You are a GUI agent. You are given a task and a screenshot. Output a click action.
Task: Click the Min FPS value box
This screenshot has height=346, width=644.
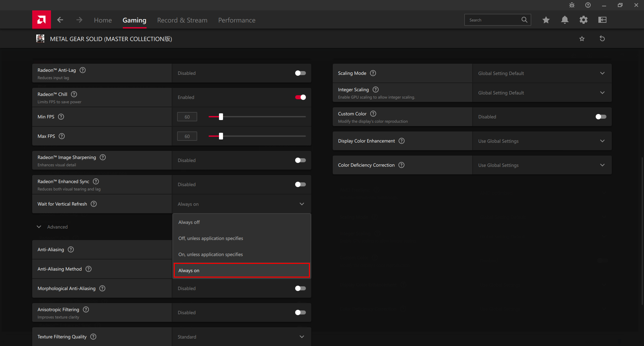click(187, 117)
